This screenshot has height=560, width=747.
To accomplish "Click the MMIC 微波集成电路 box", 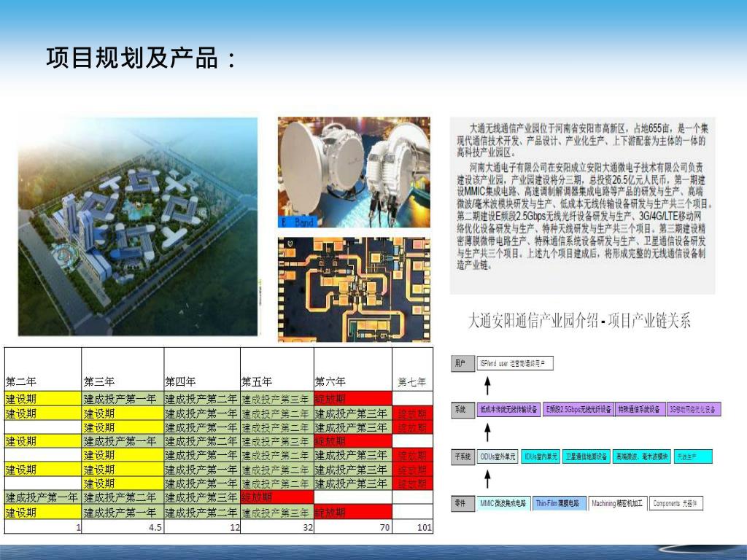I will (503, 503).
